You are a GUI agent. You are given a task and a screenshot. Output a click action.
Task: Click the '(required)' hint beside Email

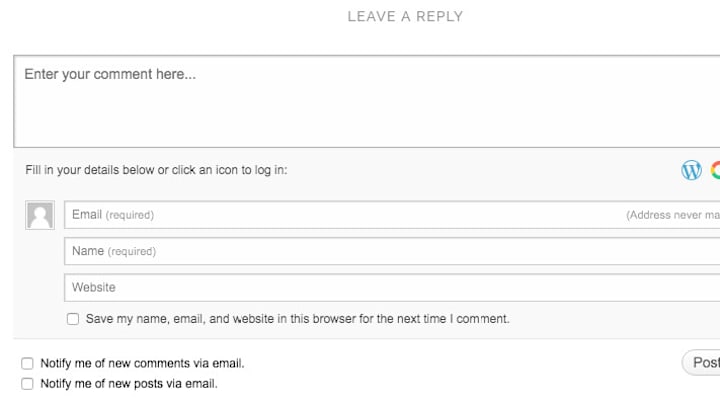click(x=130, y=215)
